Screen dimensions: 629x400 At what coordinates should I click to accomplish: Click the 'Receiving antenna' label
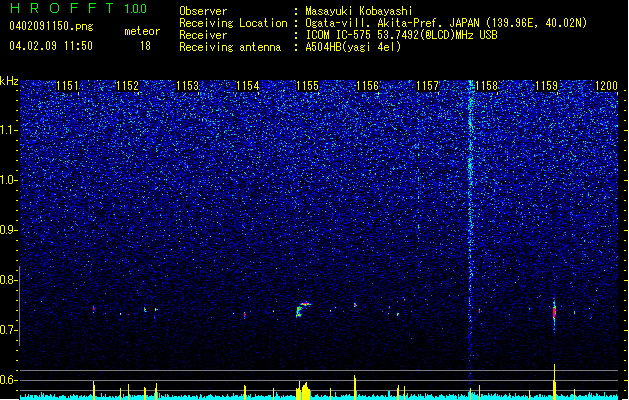tap(230, 47)
